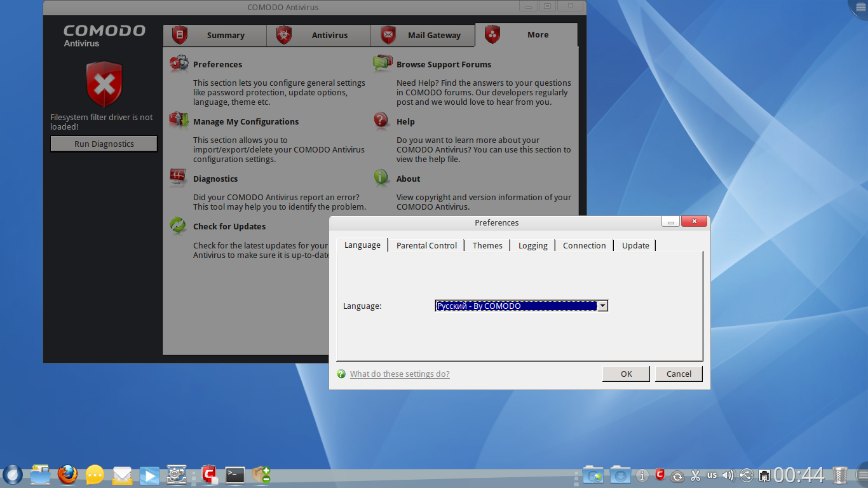Click the COMODO Antivirus taskbar window icon
This screenshot has height=488, width=868.
point(210,474)
